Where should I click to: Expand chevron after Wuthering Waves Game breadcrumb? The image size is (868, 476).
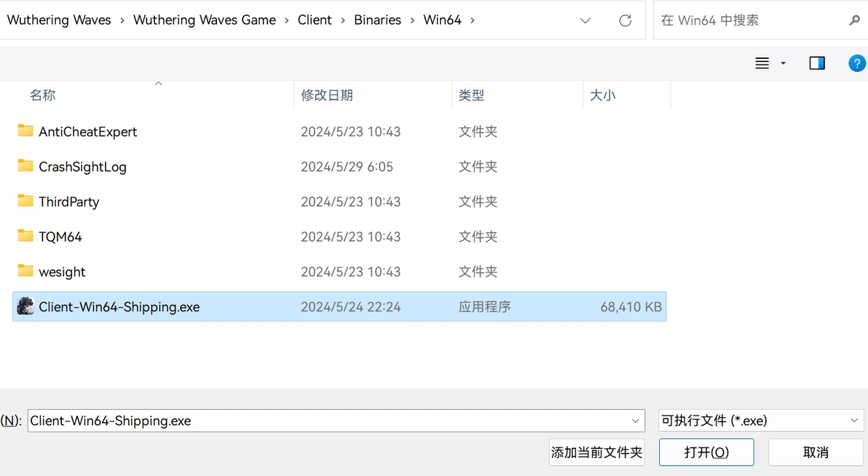[x=287, y=20]
